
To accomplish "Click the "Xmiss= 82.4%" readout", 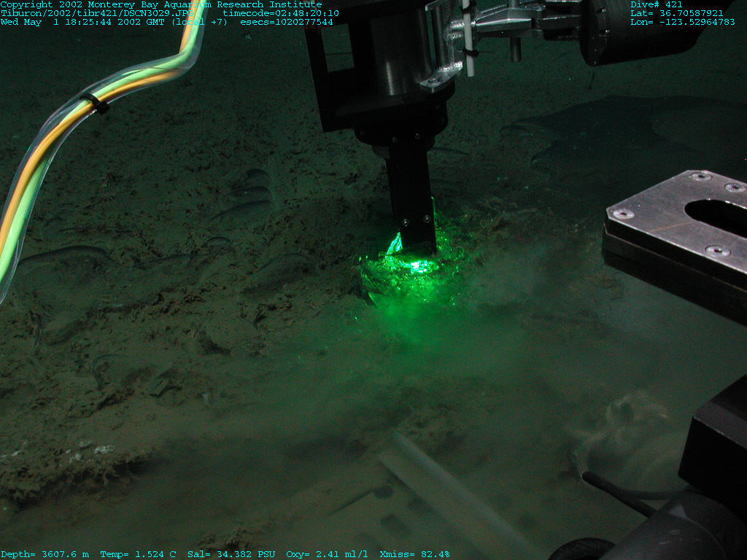I will 414,554.
